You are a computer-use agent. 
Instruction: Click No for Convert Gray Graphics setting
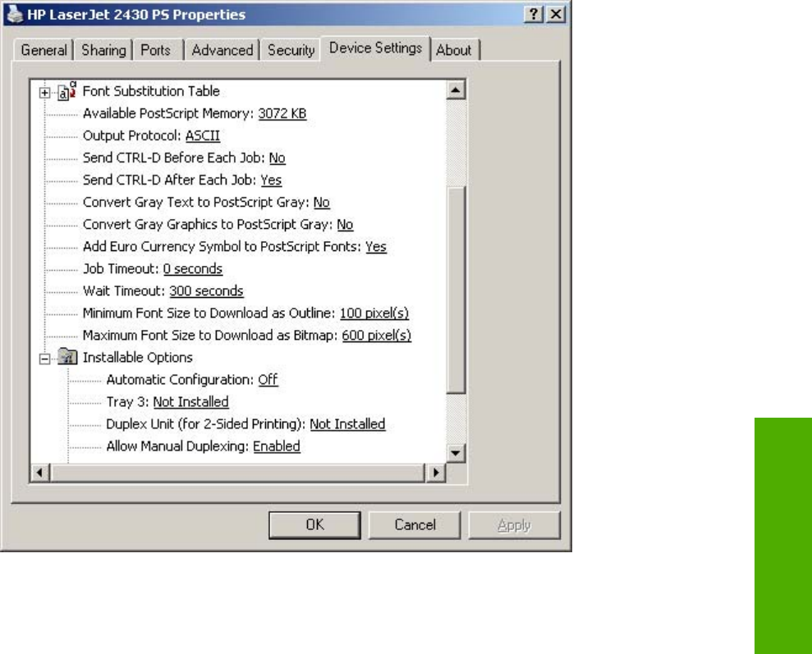point(345,225)
